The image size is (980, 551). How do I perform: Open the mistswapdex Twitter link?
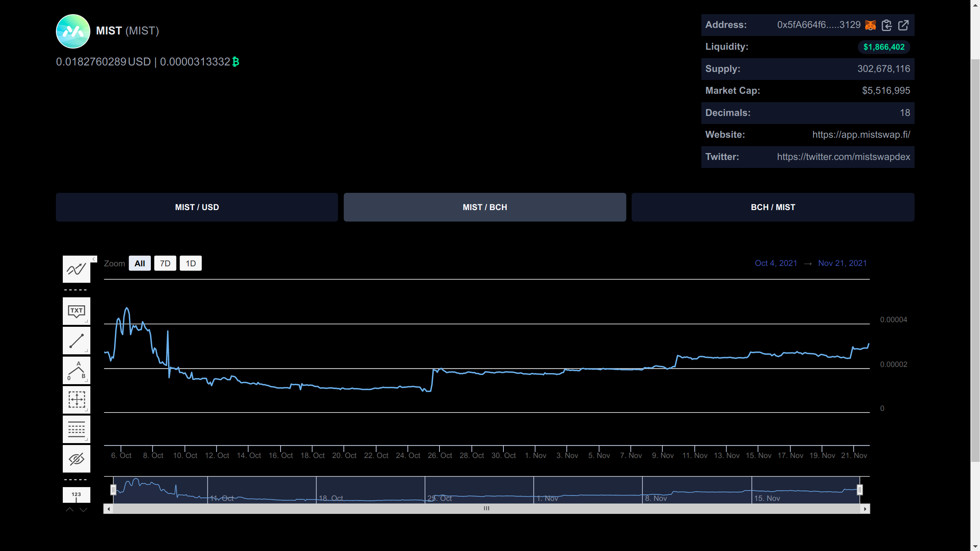844,157
